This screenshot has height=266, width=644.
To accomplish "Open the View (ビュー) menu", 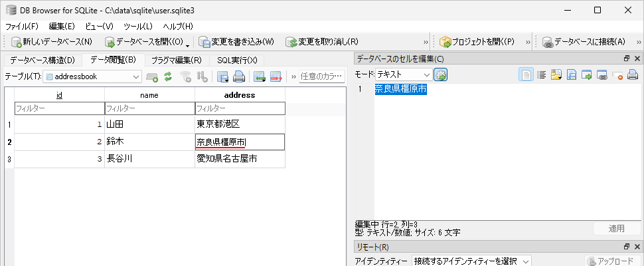I will point(99,27).
